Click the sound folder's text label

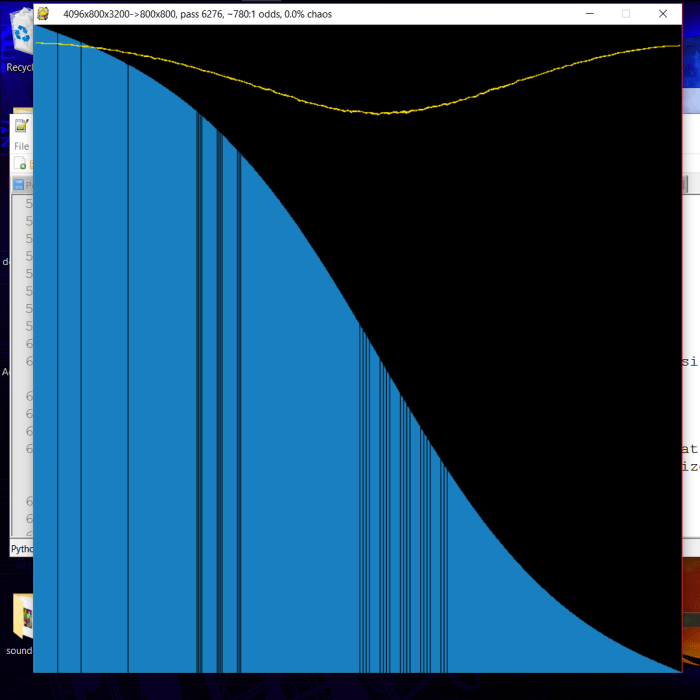(x=19, y=650)
